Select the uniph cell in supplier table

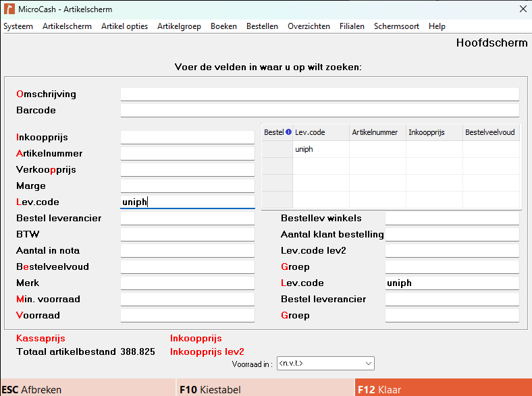click(x=321, y=149)
